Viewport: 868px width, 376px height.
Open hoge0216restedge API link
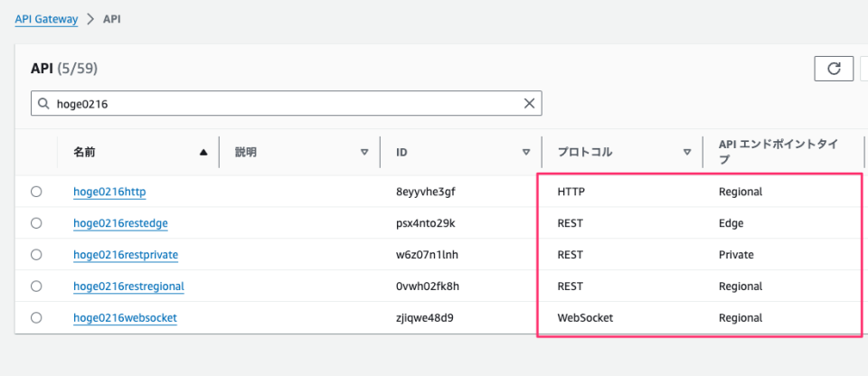120,224
